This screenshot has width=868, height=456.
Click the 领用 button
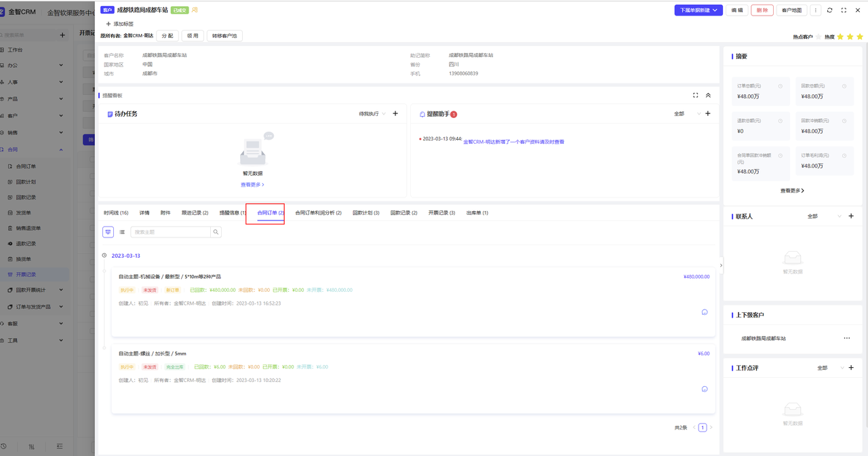tap(193, 35)
